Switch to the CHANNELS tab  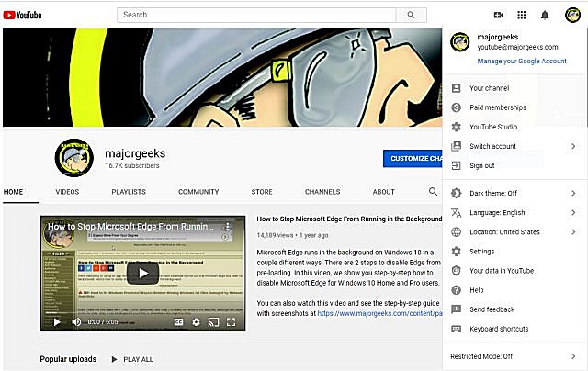pos(322,192)
